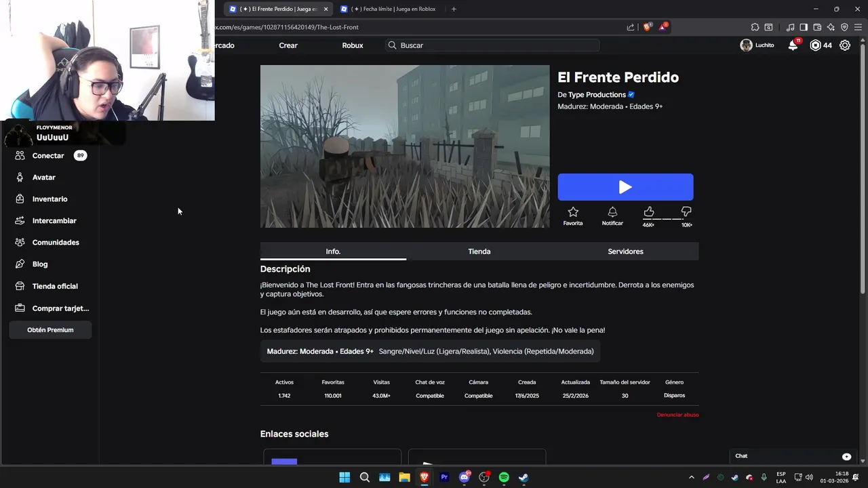
Task: Toggle the browser sidebar panel
Action: (804, 27)
